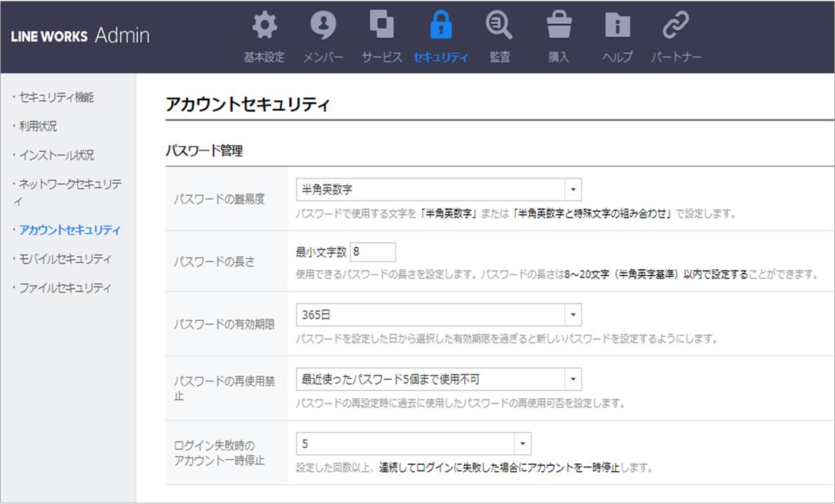Screen dimensions: 835x504
Task: Expand the パスワードの難易度 dropdown
Action: point(438,189)
